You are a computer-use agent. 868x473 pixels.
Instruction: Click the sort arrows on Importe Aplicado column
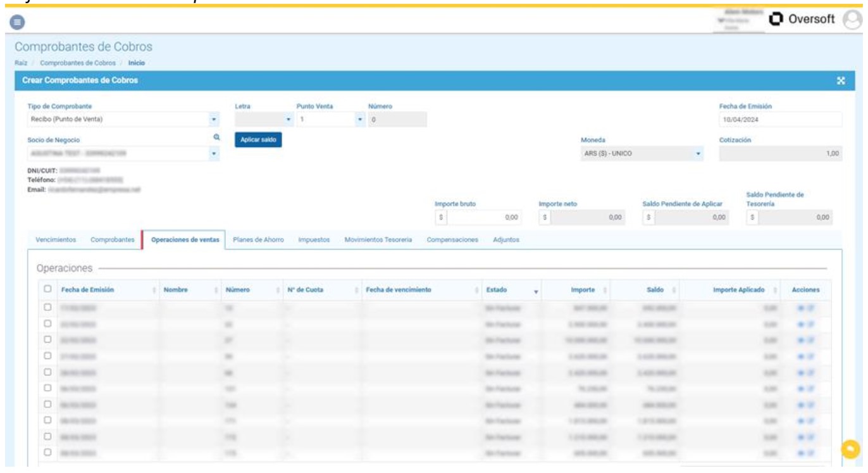click(x=775, y=290)
